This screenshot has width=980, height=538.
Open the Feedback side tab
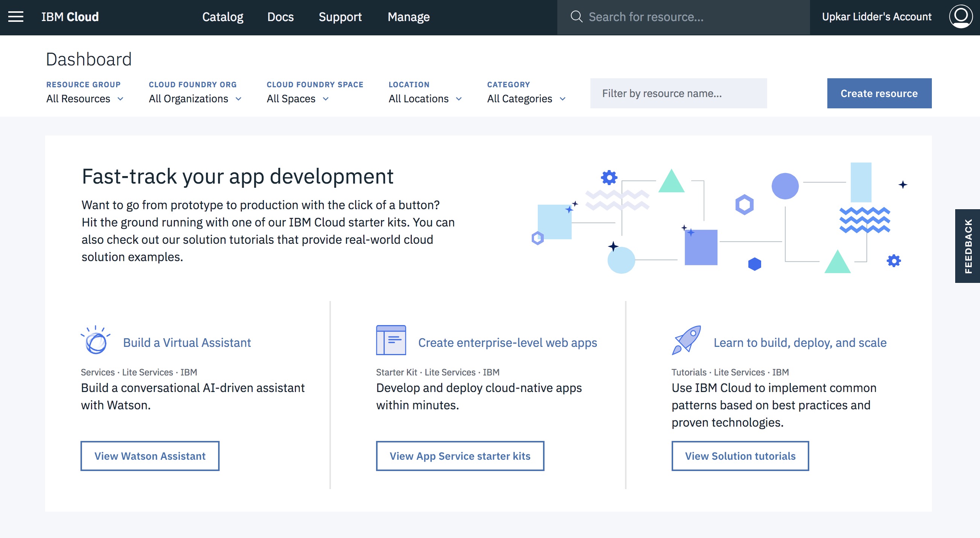tap(967, 246)
